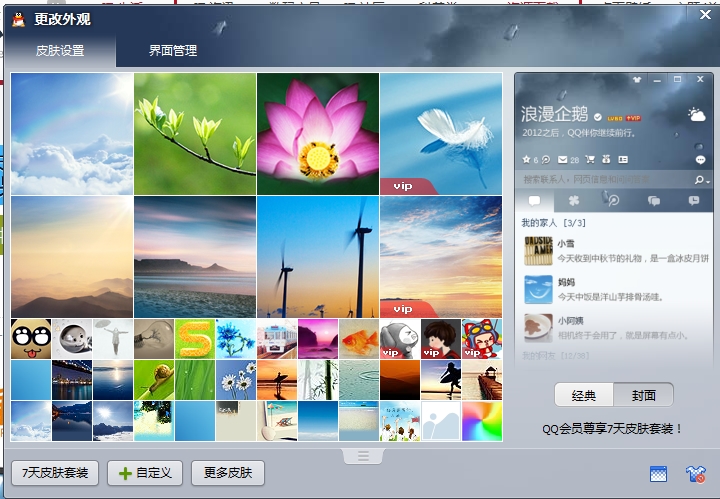Choose the bamboo skin icon
720x499 pixels.
coord(318,380)
